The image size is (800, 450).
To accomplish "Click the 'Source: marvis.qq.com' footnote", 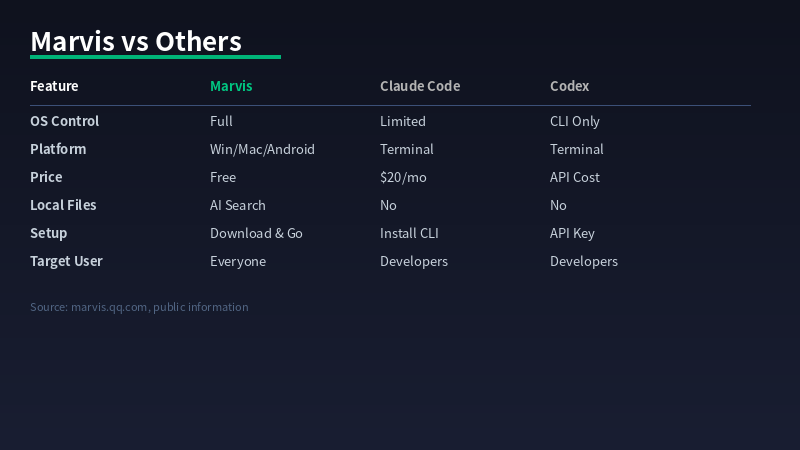I will point(139,307).
